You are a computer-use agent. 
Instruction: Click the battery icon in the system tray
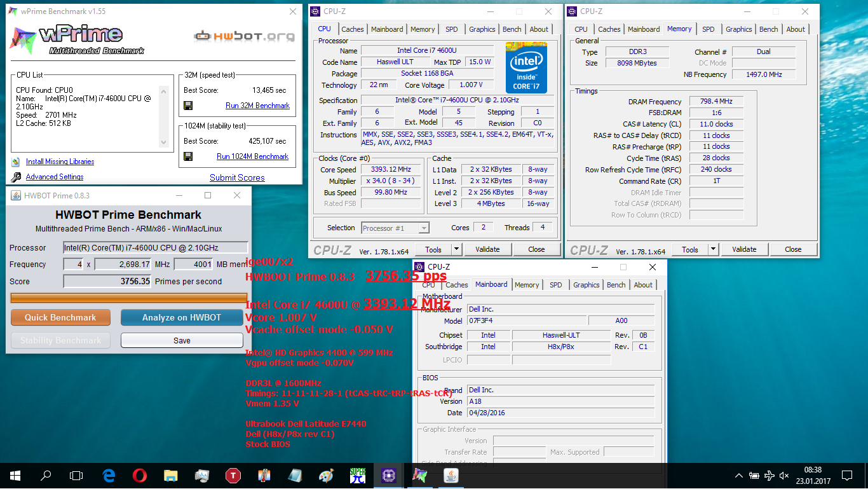pyautogui.click(x=754, y=475)
